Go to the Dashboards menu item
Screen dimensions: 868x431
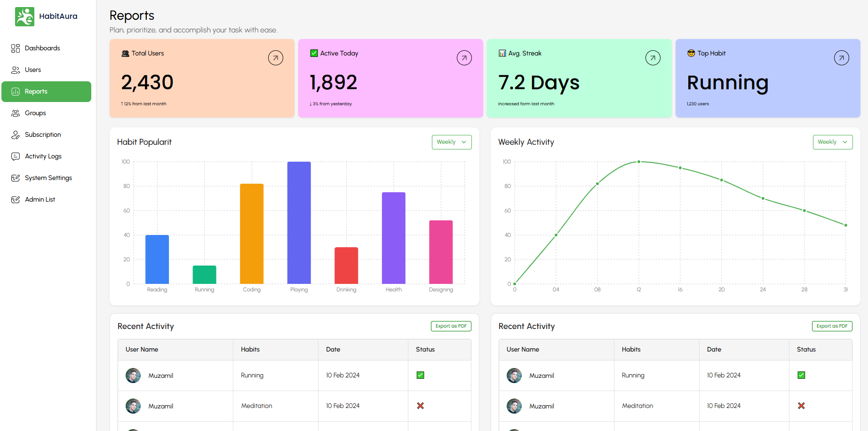coord(46,48)
